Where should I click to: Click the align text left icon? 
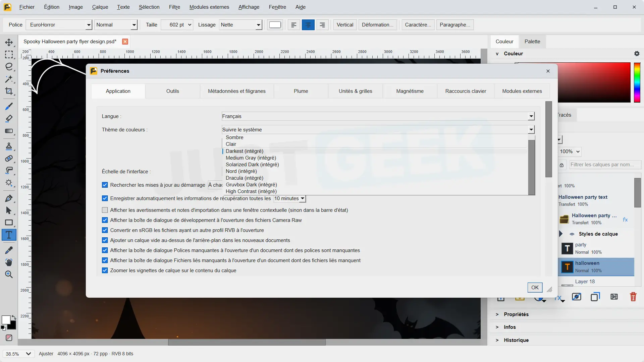294,25
